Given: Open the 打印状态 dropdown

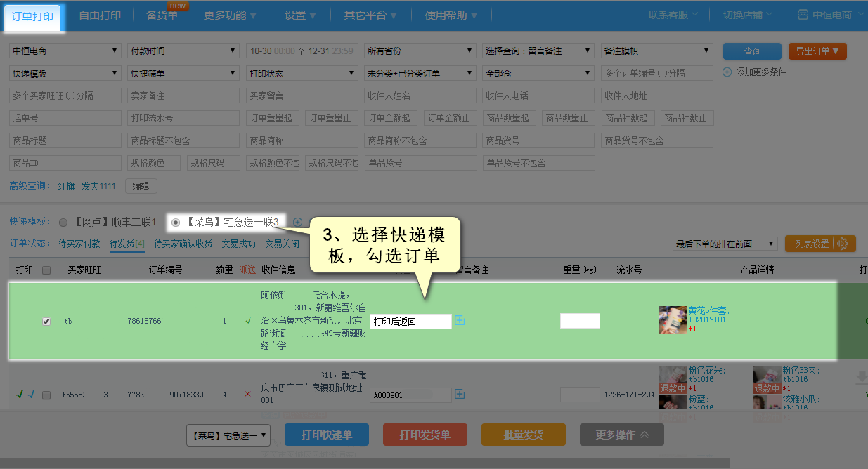Looking at the screenshot, I should tap(302, 74).
